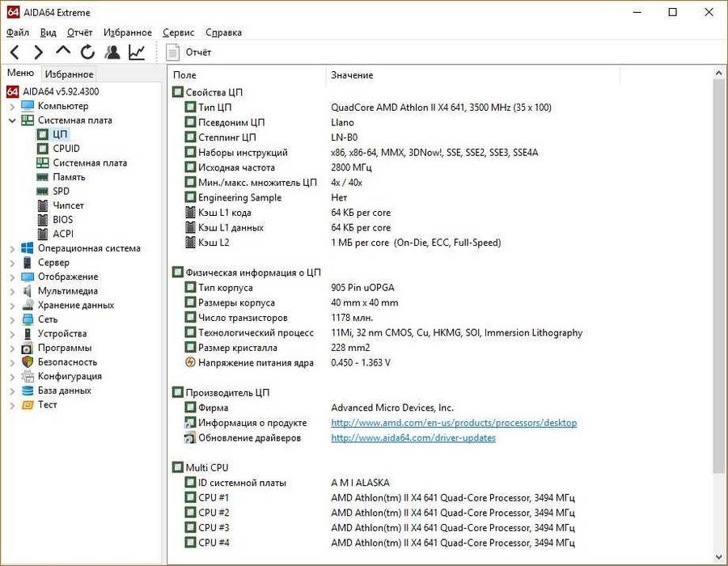728x566 pixels.
Task: Expand the Тест node
Action: [x=12, y=405]
